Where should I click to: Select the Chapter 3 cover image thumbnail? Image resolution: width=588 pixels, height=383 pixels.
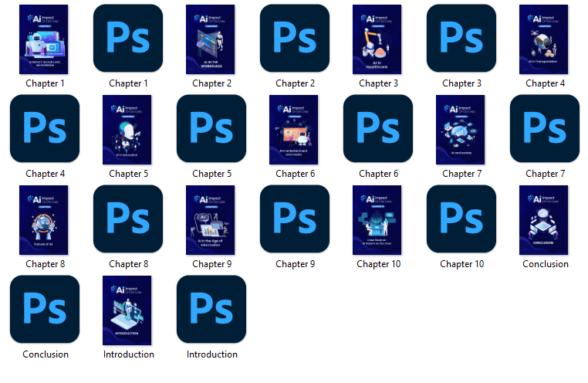[377, 39]
